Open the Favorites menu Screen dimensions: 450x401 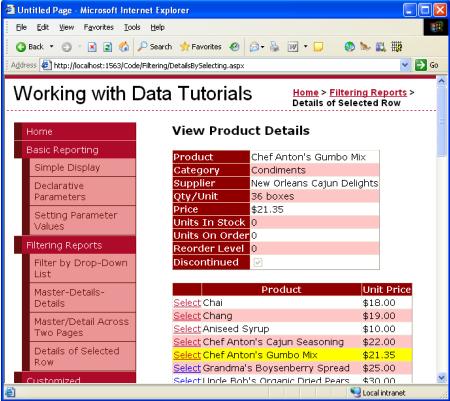[98, 27]
